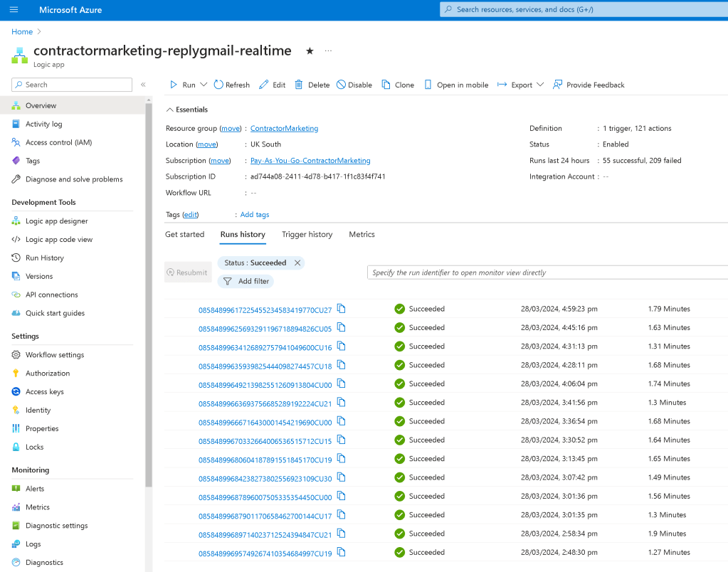Open Workflow settings
Image resolution: width=728 pixels, height=572 pixels.
(55, 355)
